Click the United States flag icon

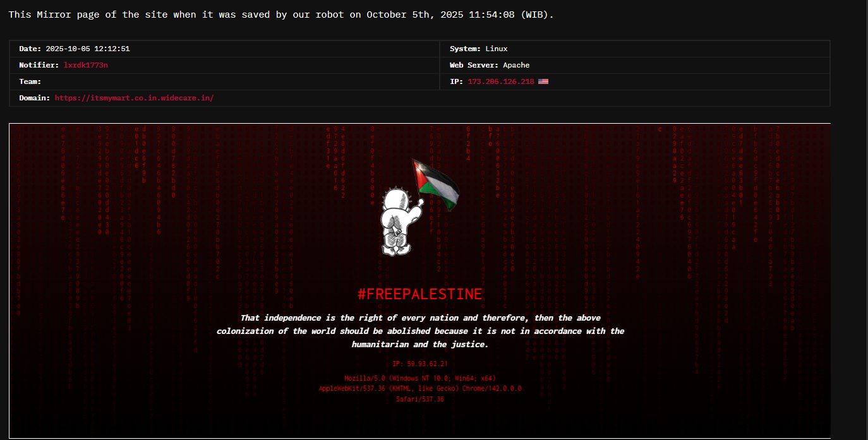tap(543, 81)
